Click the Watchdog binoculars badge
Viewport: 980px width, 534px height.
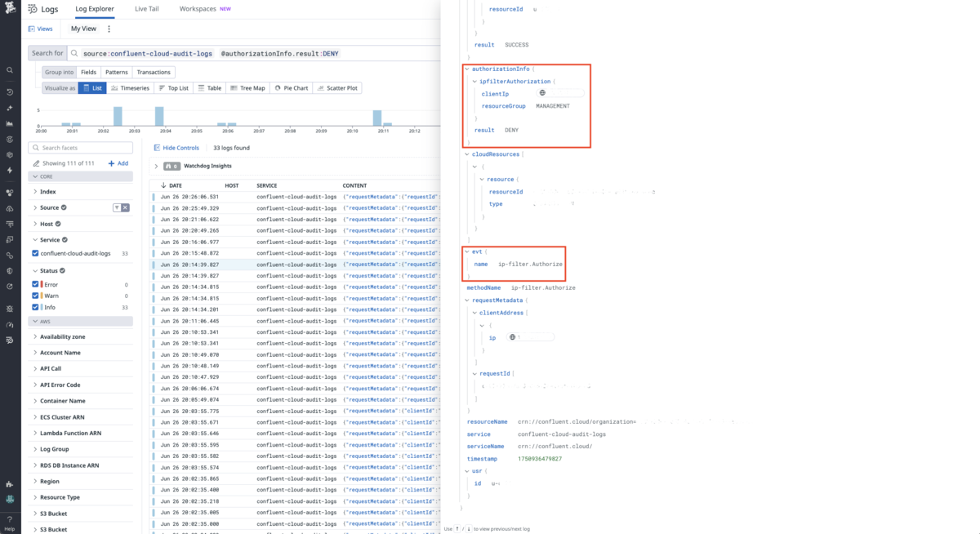click(171, 166)
